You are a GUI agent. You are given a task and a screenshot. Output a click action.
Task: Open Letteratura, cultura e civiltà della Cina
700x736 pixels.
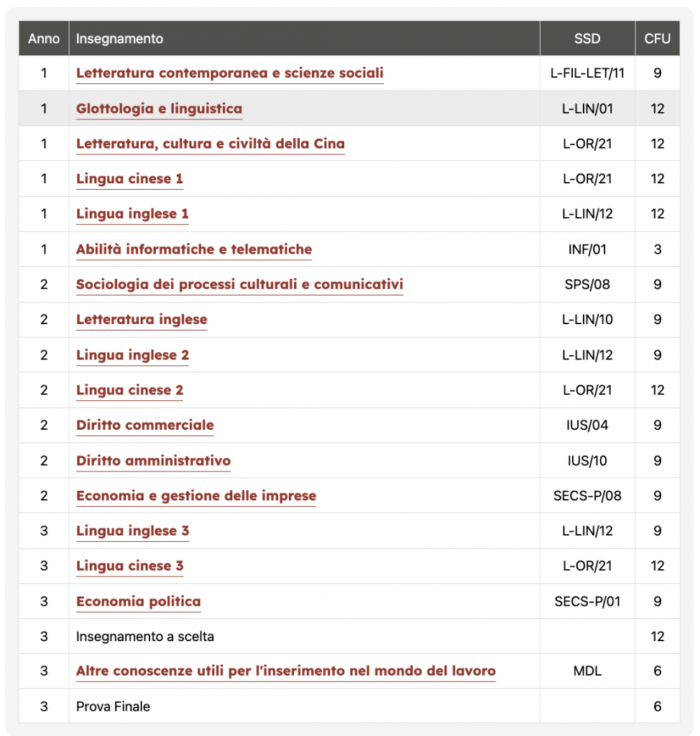[210, 144]
